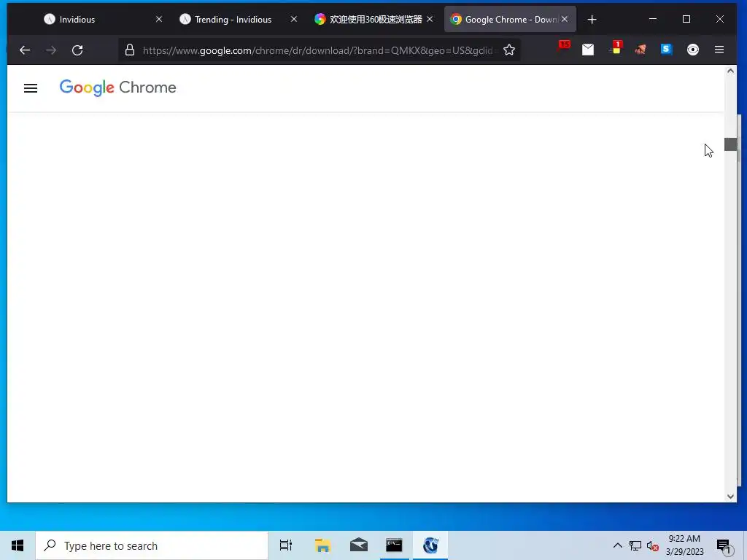Switch to the Invidious tab
This screenshot has height=560, width=747.
(102, 20)
